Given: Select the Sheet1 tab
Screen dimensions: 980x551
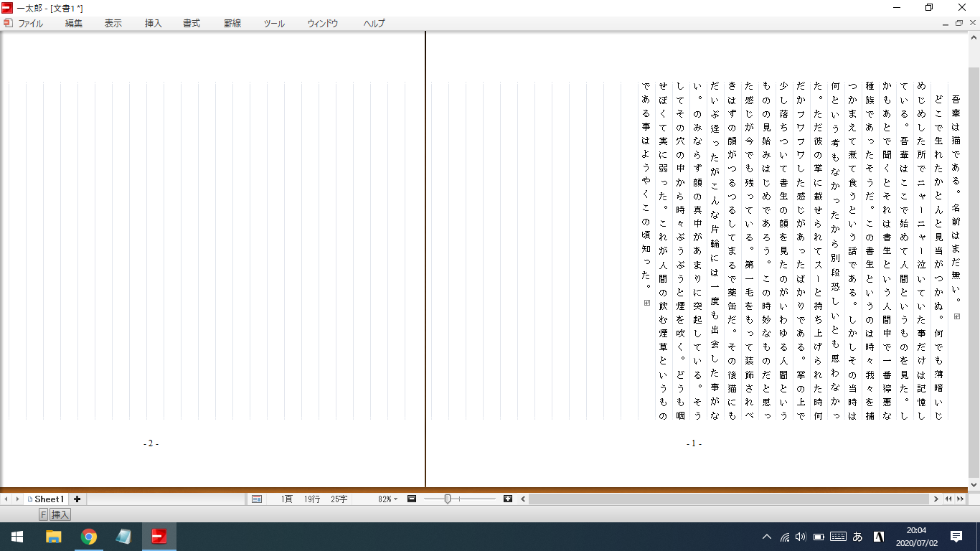Looking at the screenshot, I should click(x=46, y=499).
